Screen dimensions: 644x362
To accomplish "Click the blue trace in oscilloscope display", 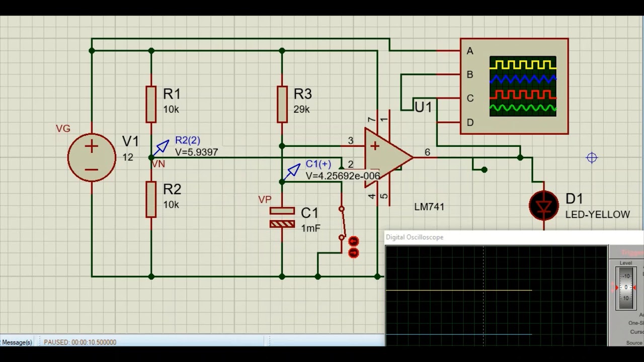I will pos(459,334).
